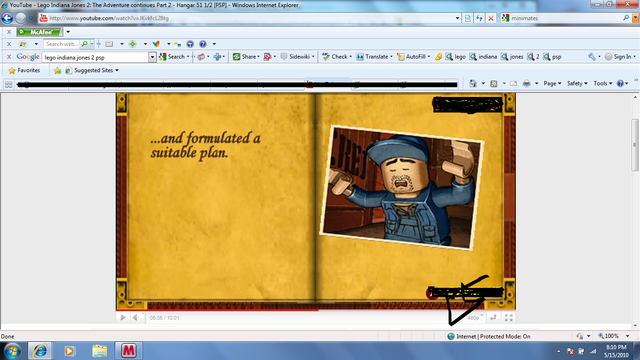Click Translate on Google toolbar
The width and height of the screenshot is (640, 360).
click(x=372, y=57)
